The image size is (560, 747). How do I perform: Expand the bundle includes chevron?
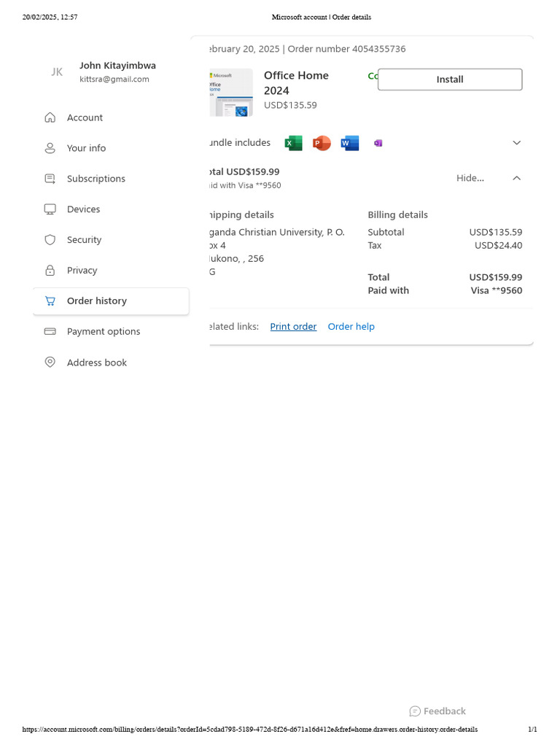[x=517, y=143]
